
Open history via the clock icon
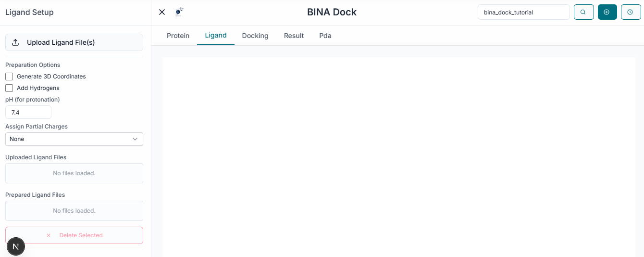point(630,13)
